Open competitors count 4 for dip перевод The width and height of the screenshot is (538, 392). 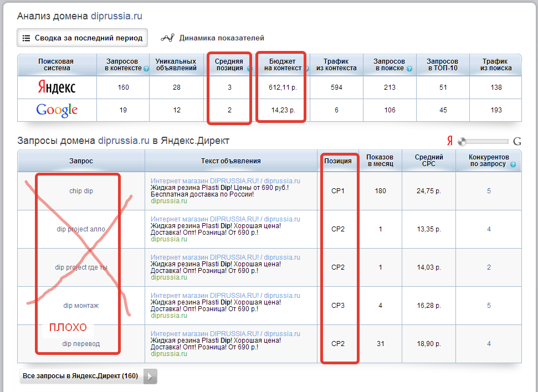pos(489,344)
